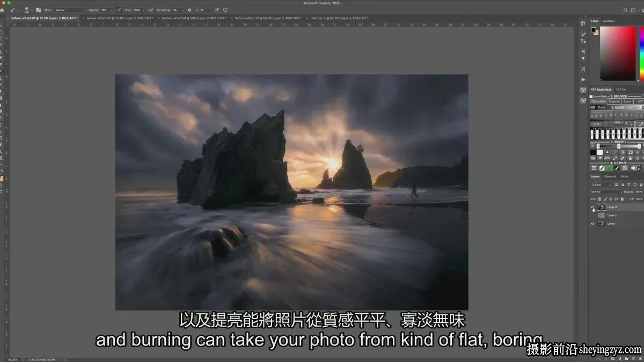644x362 pixels.
Task: Click the Home icon in the options bar
Action: [x=3, y=10]
